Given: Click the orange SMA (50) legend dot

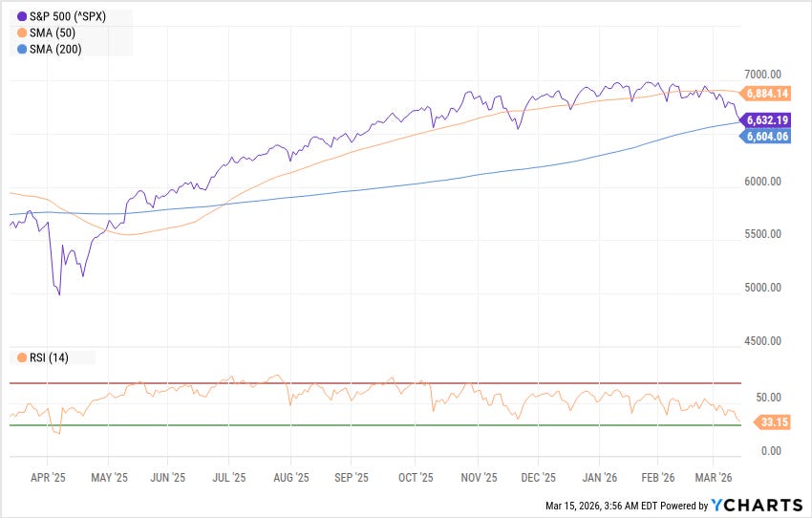Looking at the screenshot, I should click(22, 33).
